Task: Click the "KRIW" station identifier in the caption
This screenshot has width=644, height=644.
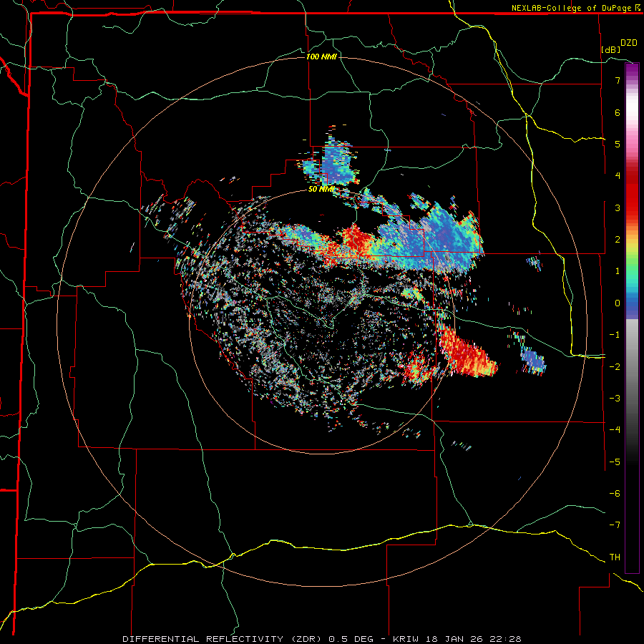Action: pos(406,639)
